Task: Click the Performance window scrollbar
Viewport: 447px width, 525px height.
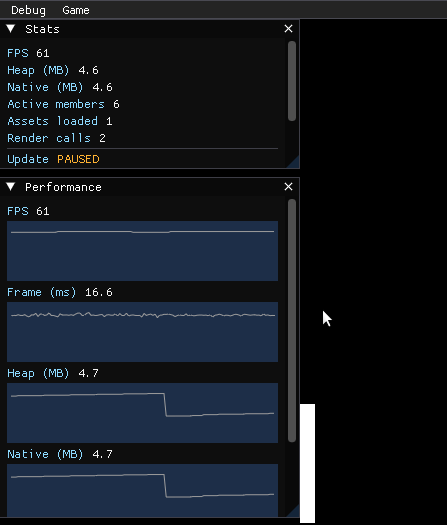Action: (x=292, y=320)
